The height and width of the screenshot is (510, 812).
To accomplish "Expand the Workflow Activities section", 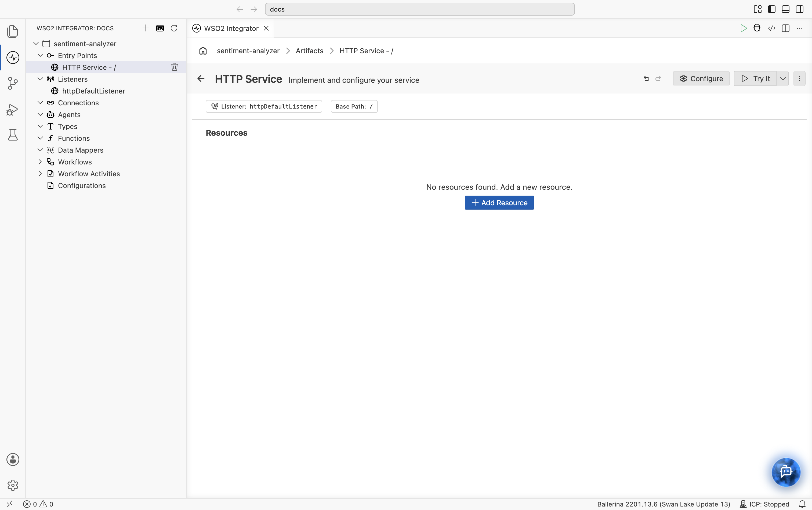I will click(40, 174).
